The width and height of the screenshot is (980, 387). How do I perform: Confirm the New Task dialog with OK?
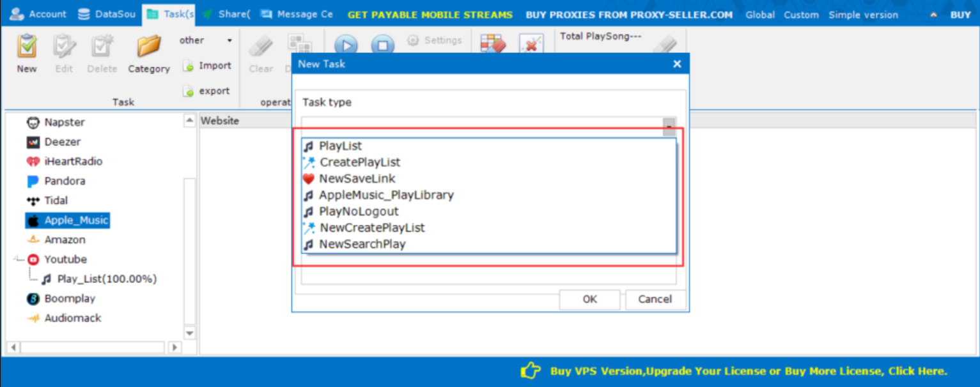(x=589, y=299)
